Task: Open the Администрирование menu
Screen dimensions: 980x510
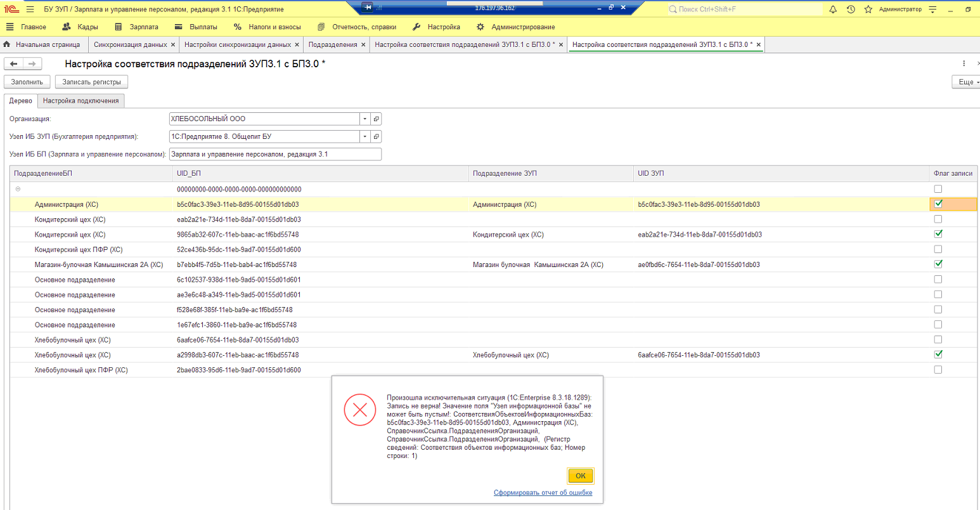Action: (x=516, y=27)
